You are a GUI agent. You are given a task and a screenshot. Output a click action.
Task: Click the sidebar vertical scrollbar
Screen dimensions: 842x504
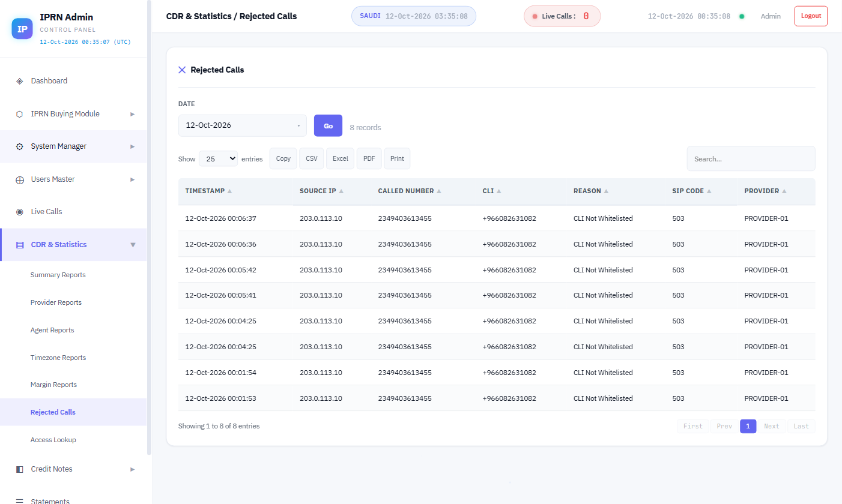pos(150,228)
